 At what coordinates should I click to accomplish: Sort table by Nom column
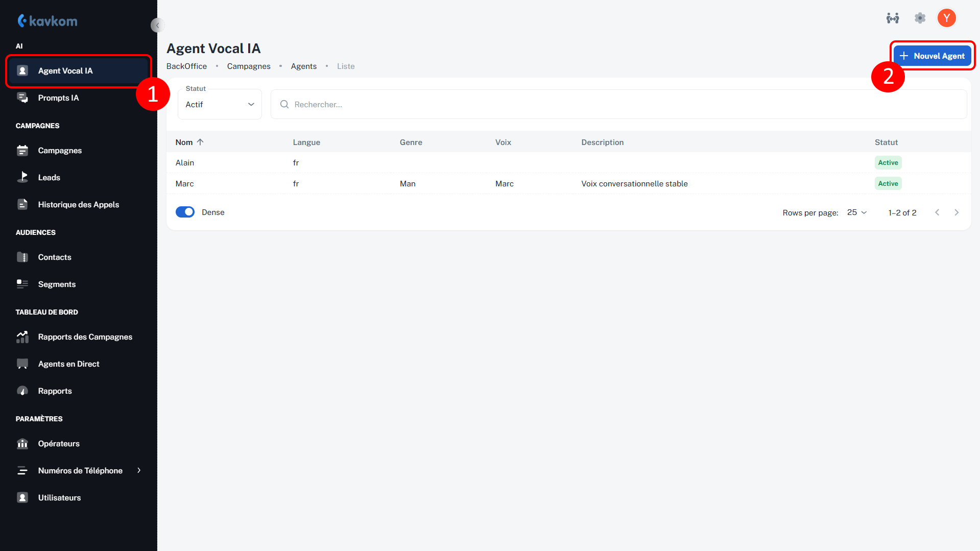184,142
